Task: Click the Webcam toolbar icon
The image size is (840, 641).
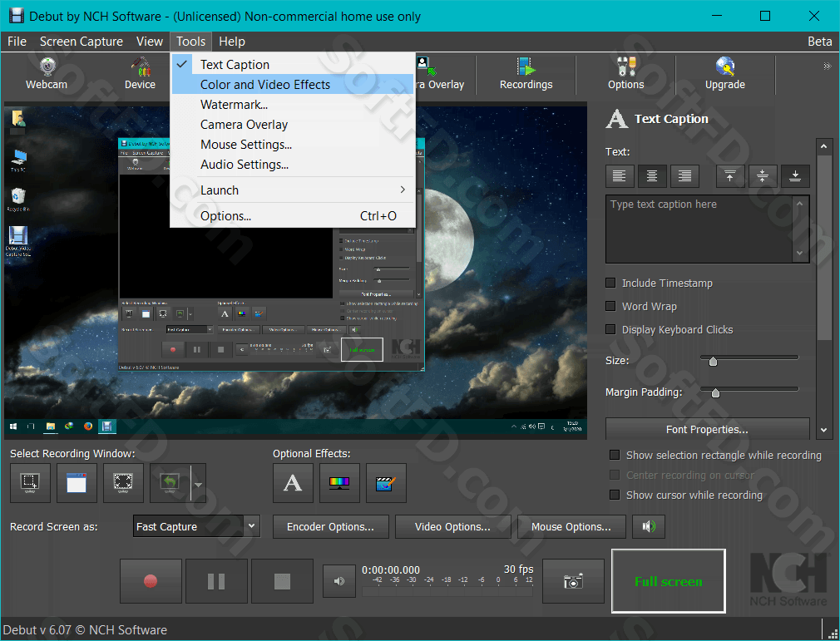Action: pos(47,74)
